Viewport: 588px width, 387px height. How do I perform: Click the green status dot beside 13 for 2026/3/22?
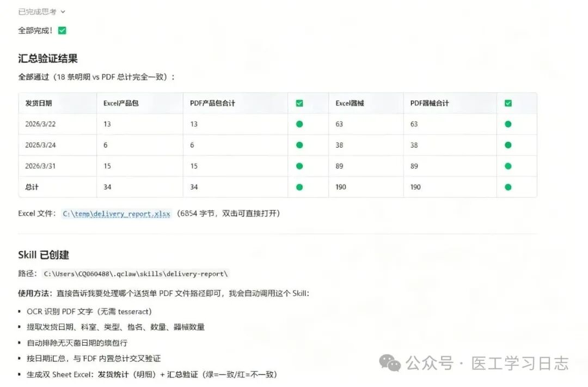299,124
